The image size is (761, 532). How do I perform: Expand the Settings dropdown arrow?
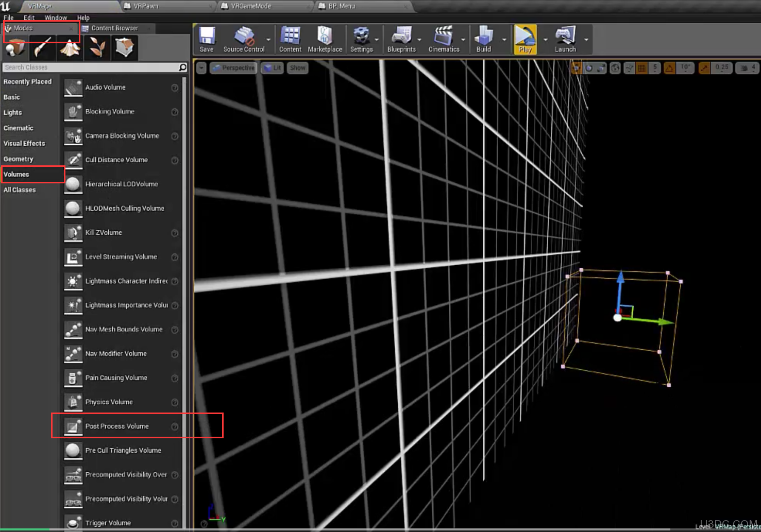tap(377, 40)
